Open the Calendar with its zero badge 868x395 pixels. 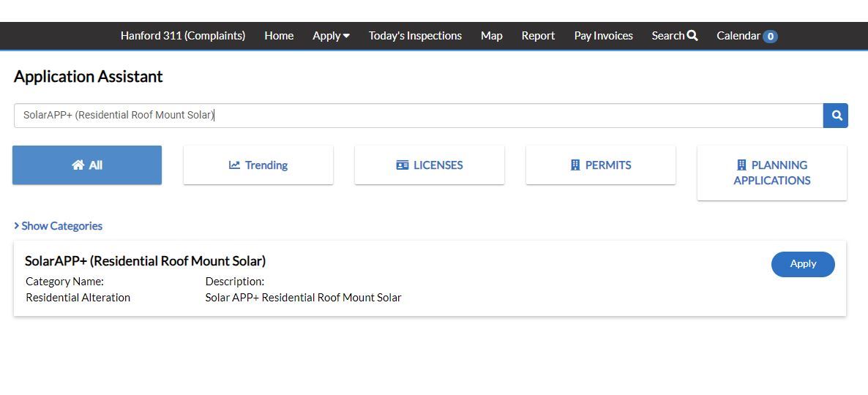point(747,36)
